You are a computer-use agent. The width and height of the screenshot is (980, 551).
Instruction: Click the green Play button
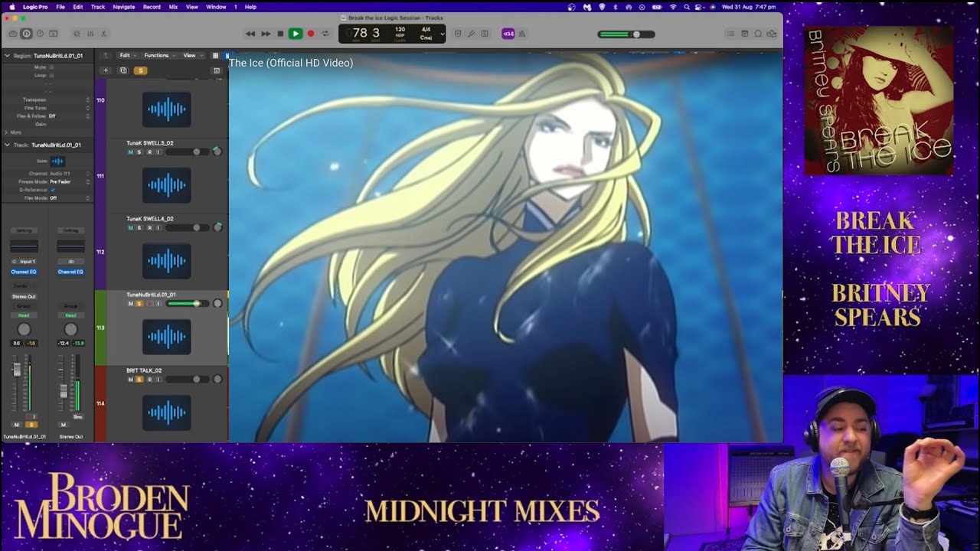(x=295, y=34)
